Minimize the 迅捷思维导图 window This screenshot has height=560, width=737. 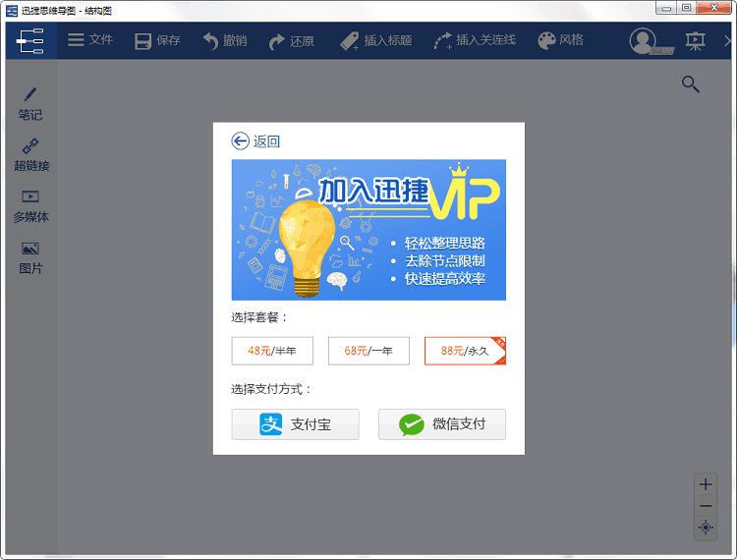666,8
